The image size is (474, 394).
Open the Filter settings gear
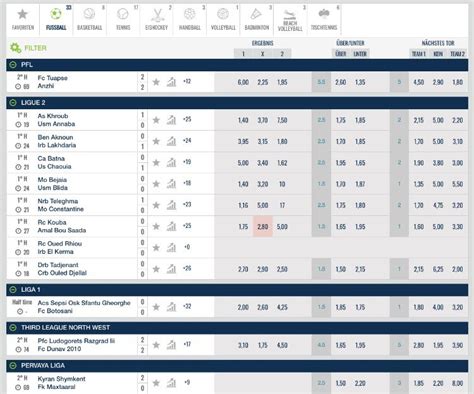coord(16,48)
